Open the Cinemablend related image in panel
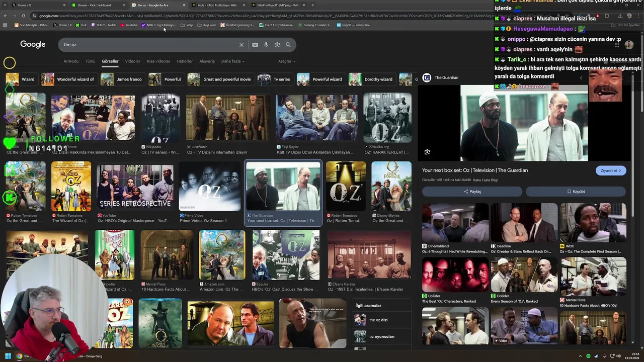 pos(455,223)
